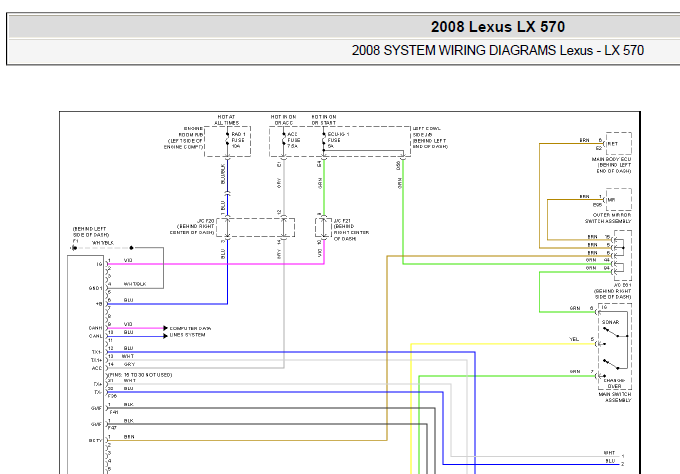This screenshot has height=474, width=680.
Task: Click the '+B' pin label
Action: tap(99, 304)
